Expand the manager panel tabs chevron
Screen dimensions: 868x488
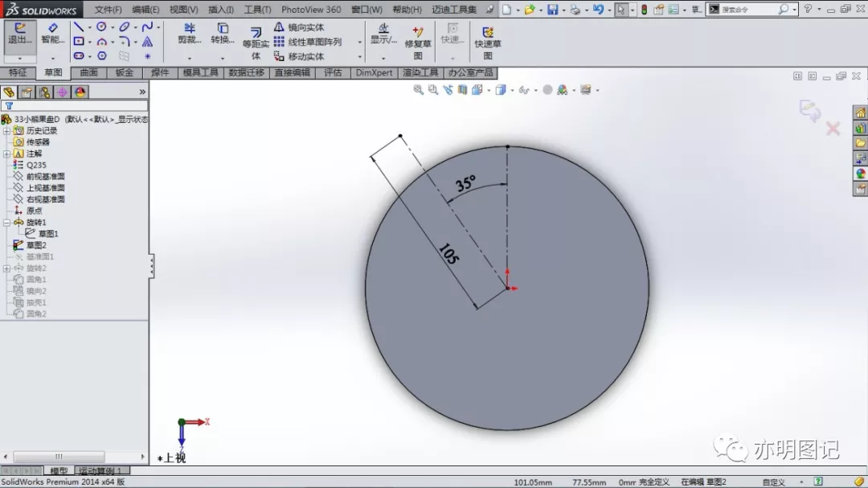[x=142, y=92]
